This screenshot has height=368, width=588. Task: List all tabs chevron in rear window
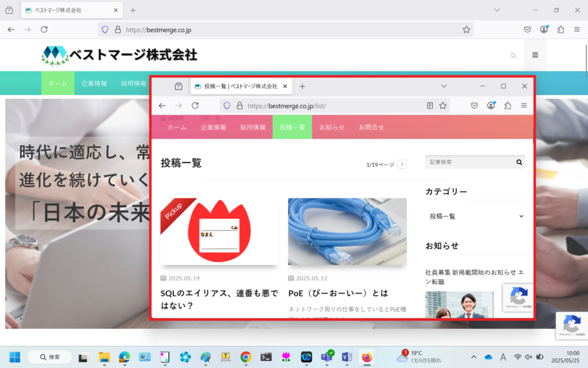coord(497,10)
